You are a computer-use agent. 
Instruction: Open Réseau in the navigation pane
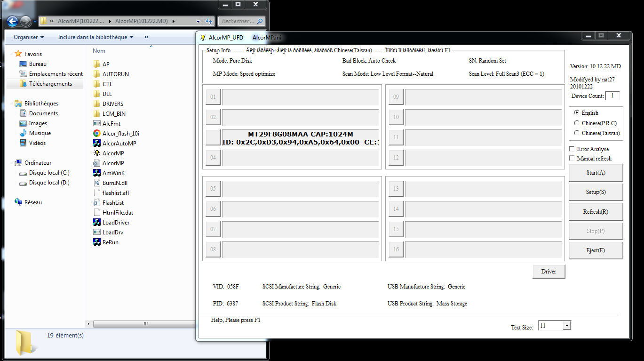(x=33, y=202)
